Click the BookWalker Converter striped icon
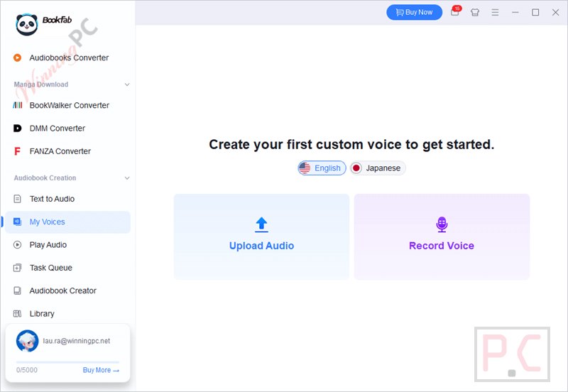 17,105
